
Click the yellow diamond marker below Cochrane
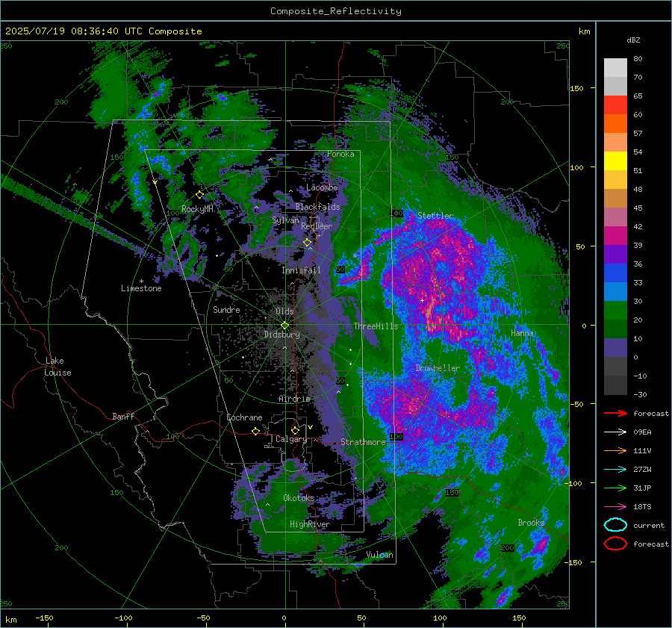255,431
